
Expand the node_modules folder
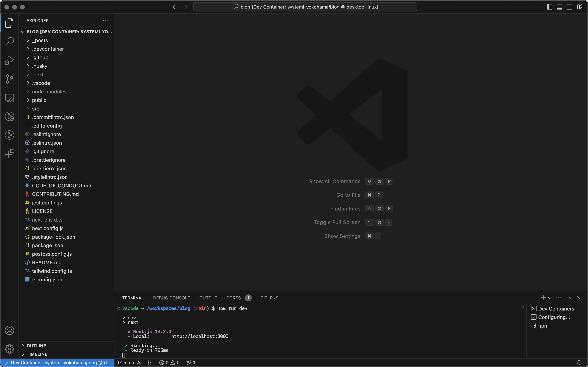66,91
